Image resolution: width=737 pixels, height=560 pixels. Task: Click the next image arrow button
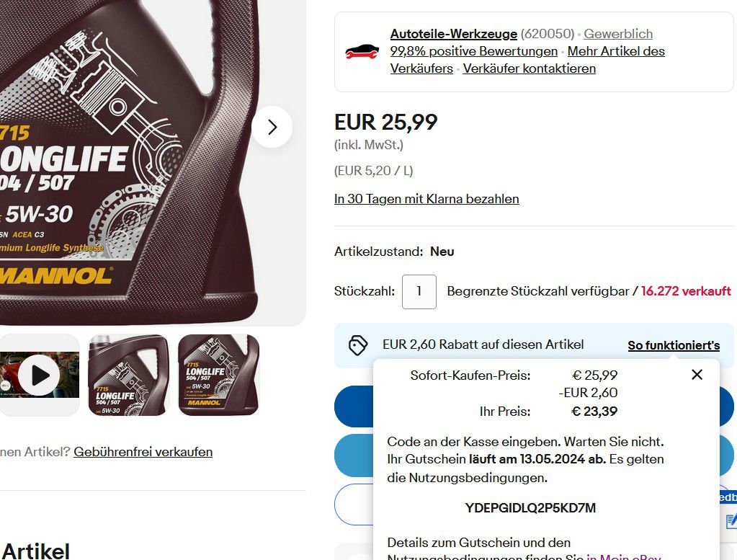pyautogui.click(x=272, y=127)
